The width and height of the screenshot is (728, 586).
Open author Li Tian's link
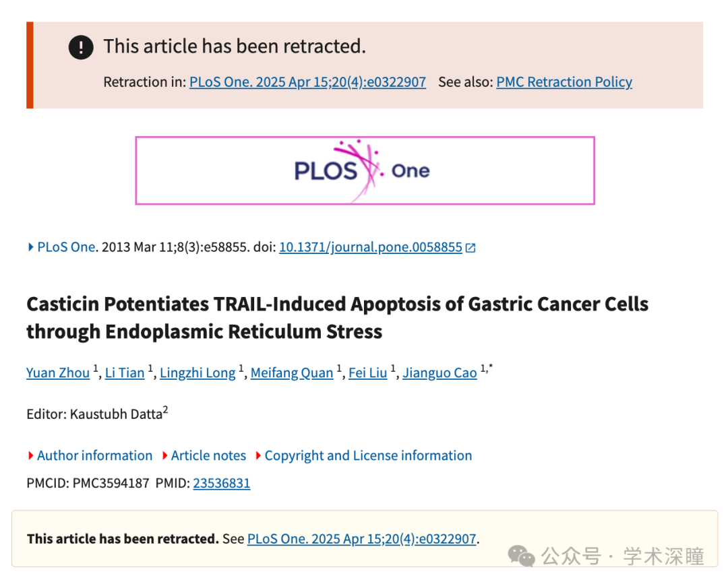coord(125,372)
